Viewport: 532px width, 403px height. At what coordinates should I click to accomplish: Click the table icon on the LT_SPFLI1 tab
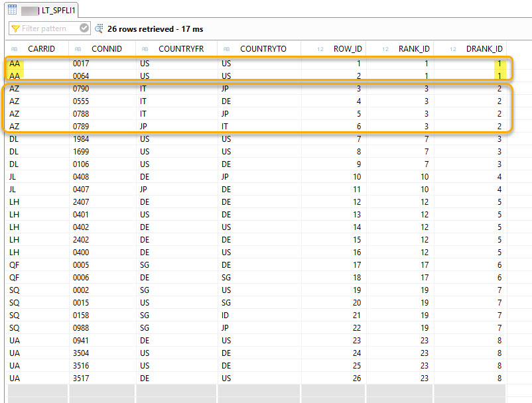click(x=12, y=10)
